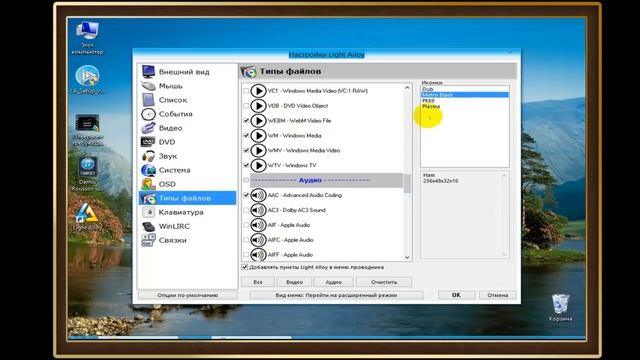Viewport: 640px width, 360px height.
Task: Uncheck the WEBM file type checkbox
Action: pyautogui.click(x=246, y=121)
